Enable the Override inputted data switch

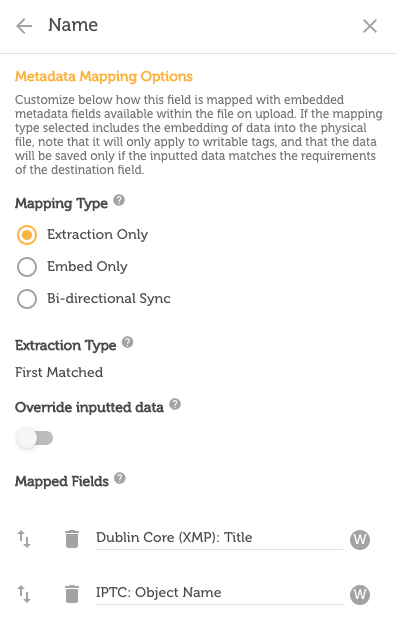point(34,438)
